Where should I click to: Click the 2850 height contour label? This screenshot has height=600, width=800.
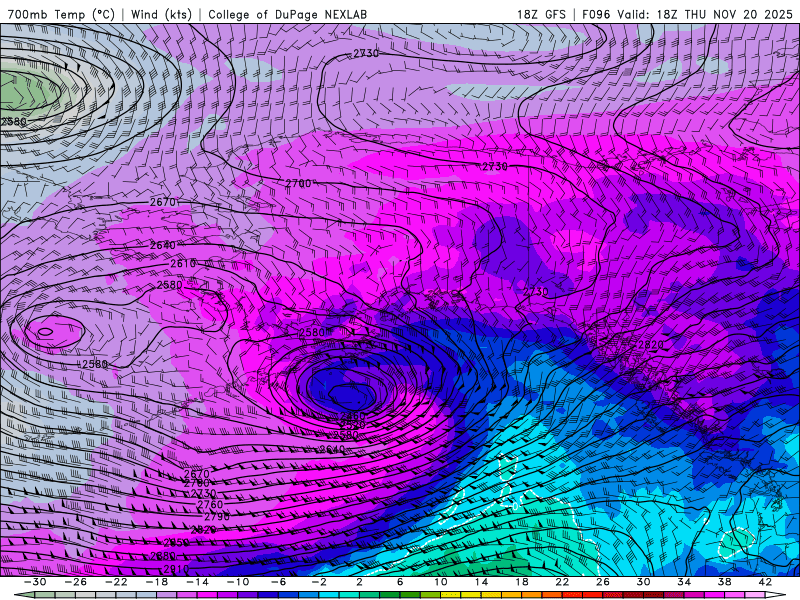[x=177, y=543]
